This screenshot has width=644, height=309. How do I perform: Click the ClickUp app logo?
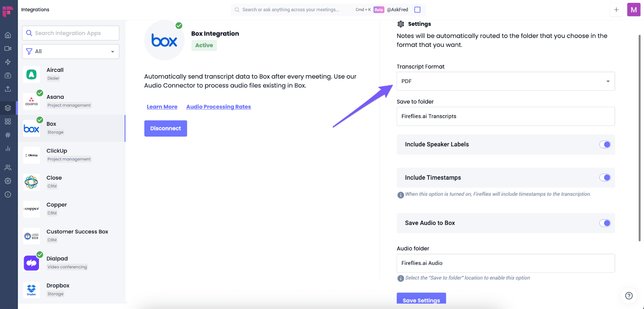coord(31,155)
